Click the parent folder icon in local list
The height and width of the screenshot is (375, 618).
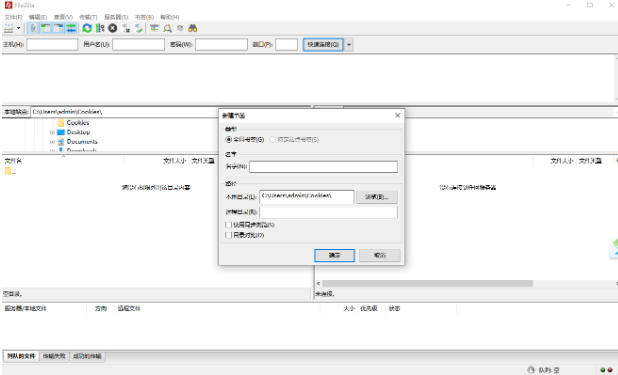coord(7,171)
